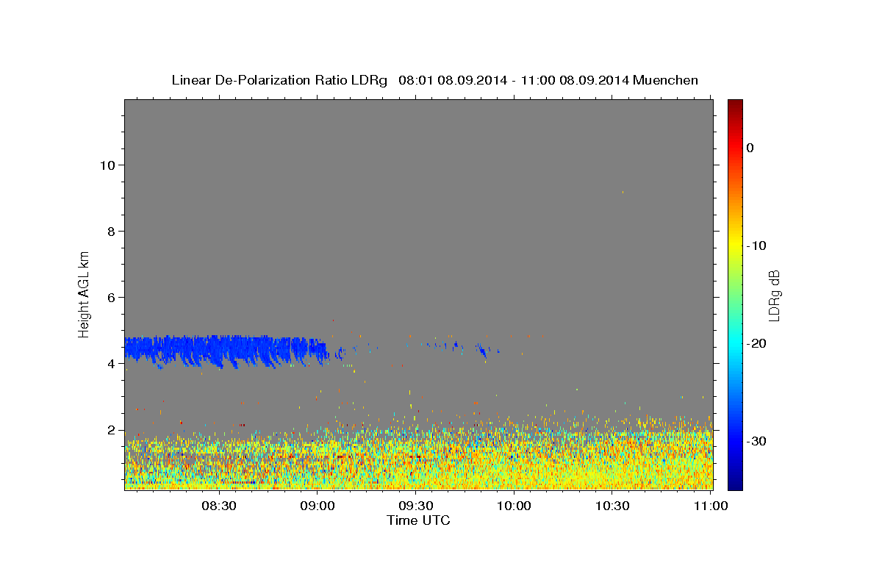Screen dimensions: 882x588
Task: Click the 09:00 time tick label
Action: (x=318, y=506)
